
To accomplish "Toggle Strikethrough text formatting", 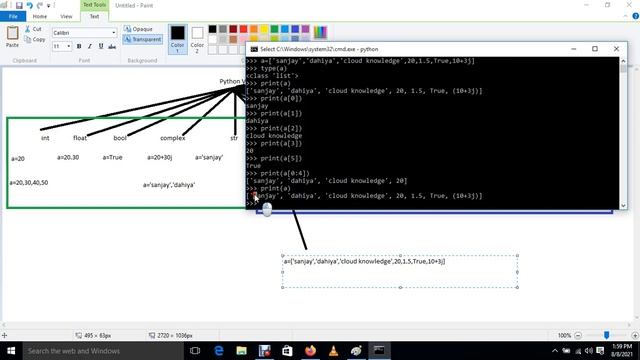I will tap(112, 47).
